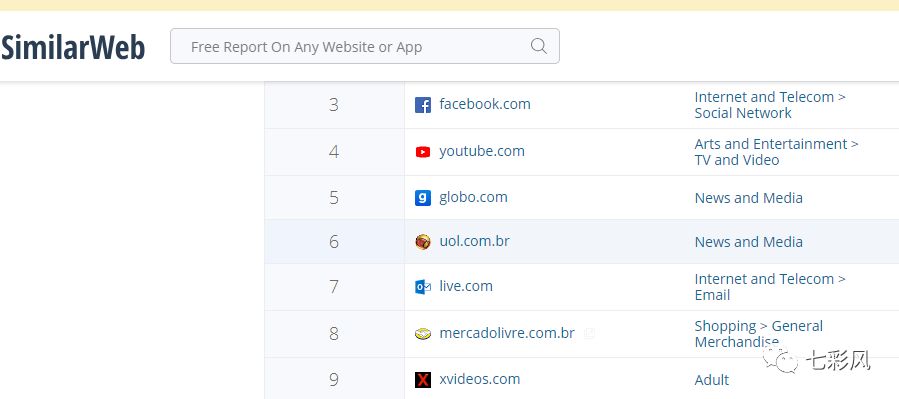Open the live.com site link
Image resolution: width=899 pixels, height=399 pixels.
466,286
